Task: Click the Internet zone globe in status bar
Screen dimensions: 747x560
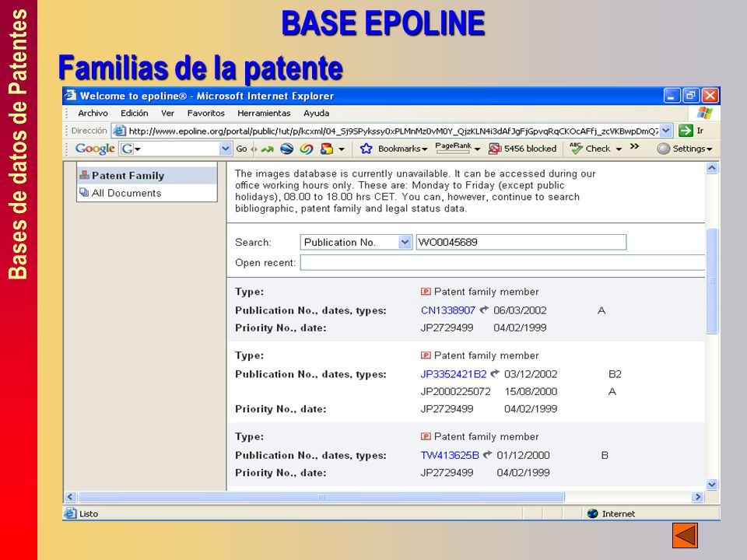Action: pos(593,513)
